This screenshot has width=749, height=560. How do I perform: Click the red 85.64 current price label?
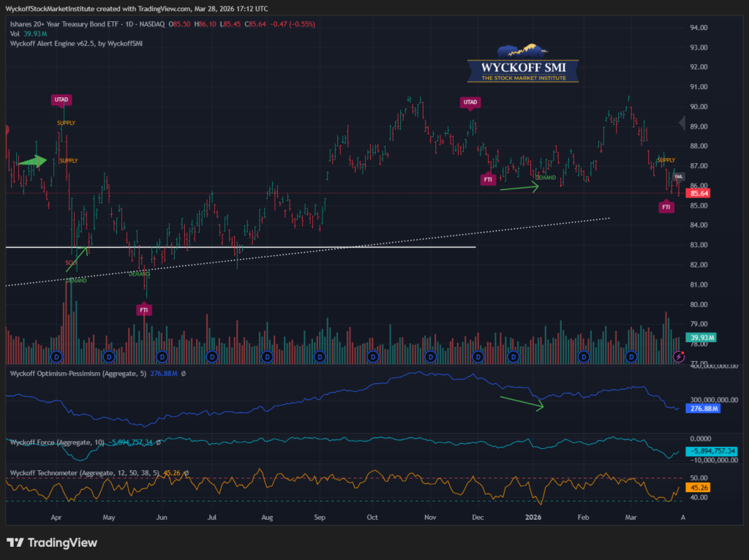pyautogui.click(x=702, y=193)
